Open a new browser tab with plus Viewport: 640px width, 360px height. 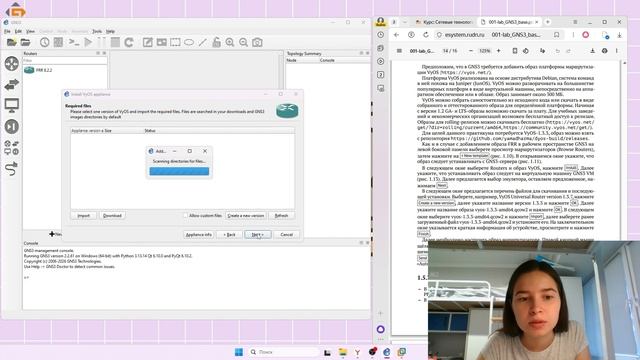(x=548, y=22)
